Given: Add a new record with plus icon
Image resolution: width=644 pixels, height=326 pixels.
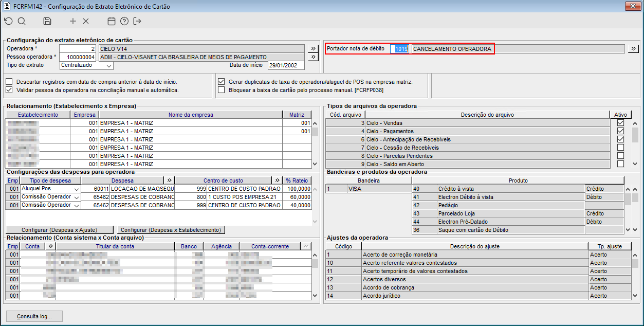Looking at the screenshot, I should pos(73,21).
